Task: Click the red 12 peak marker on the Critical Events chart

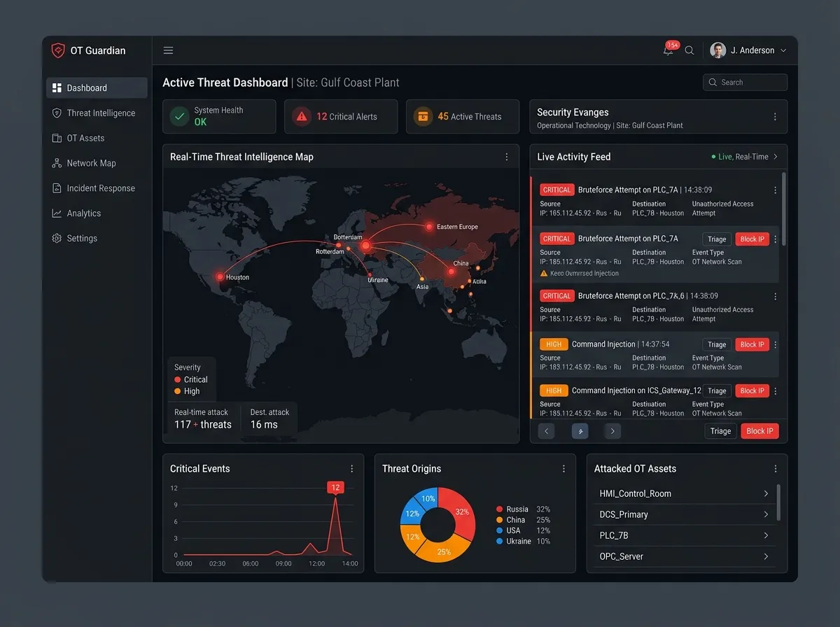Action: click(x=335, y=488)
